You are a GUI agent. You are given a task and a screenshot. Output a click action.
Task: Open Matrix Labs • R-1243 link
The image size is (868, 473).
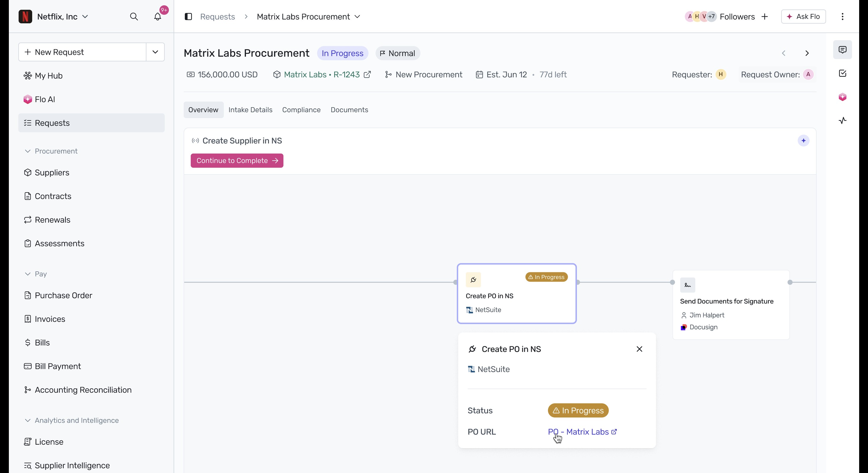click(322, 74)
